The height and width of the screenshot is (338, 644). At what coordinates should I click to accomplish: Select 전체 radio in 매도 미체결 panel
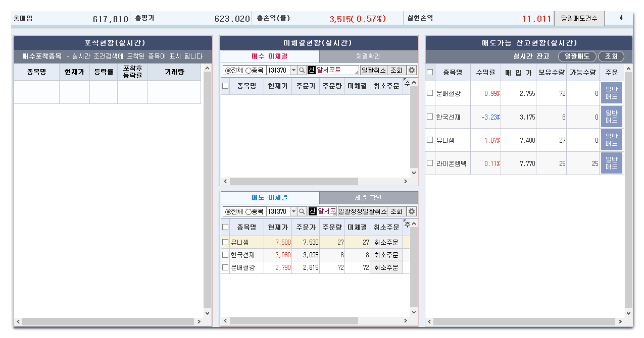(x=228, y=211)
